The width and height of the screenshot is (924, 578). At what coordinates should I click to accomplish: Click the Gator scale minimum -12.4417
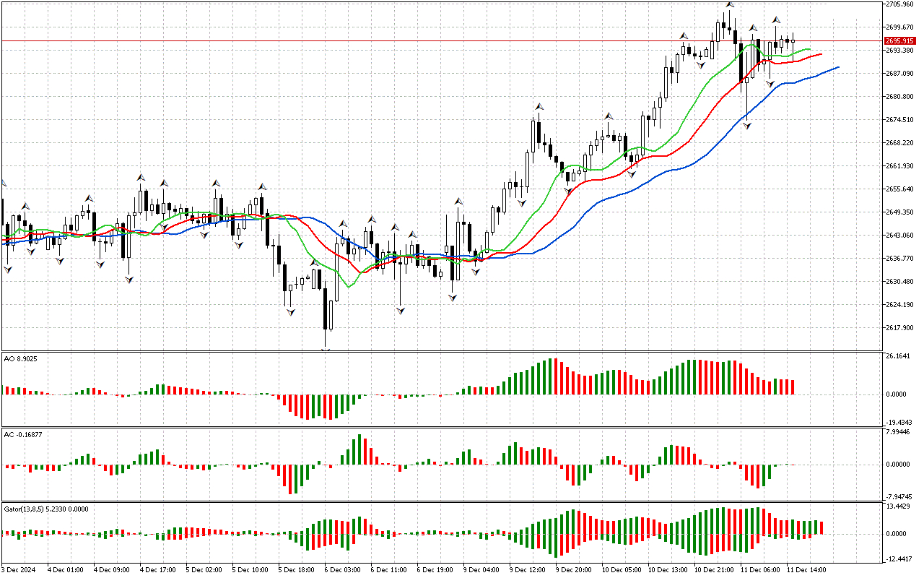(899, 559)
